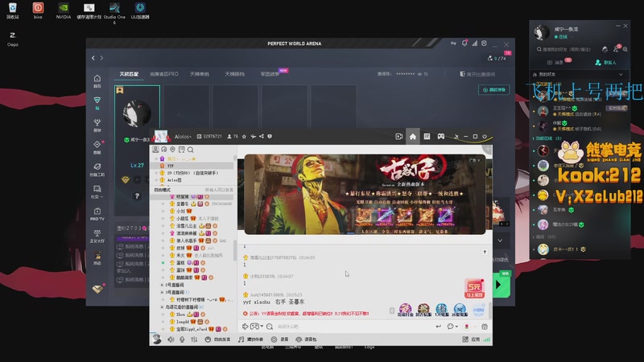The width and height of the screenshot is (644, 362).
Task: Click the share icon in YY title bar
Action: [261, 136]
